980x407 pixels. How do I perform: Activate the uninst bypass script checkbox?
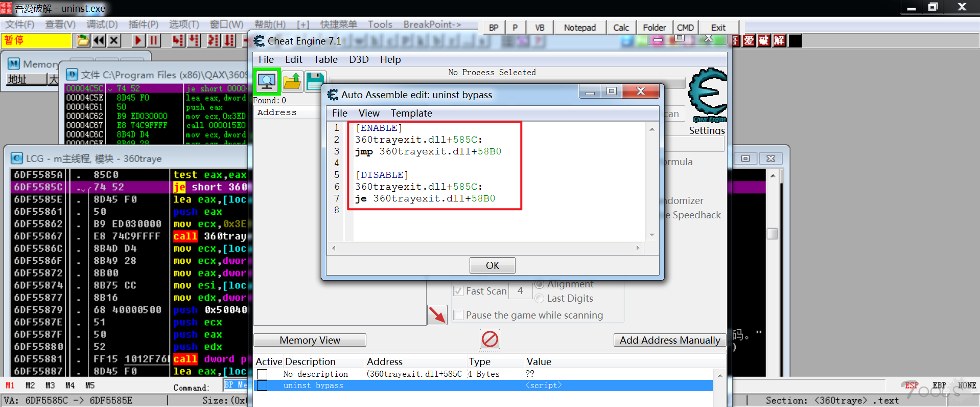tap(262, 386)
